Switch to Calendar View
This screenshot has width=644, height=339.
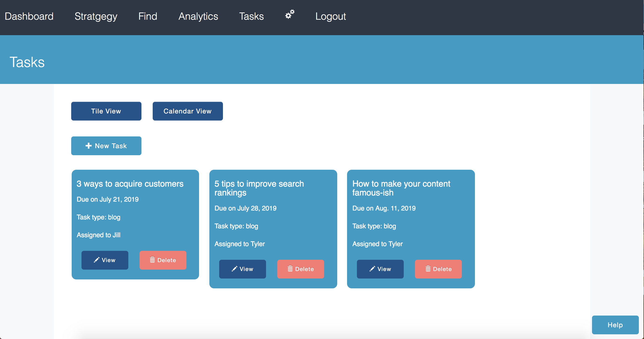[188, 111]
